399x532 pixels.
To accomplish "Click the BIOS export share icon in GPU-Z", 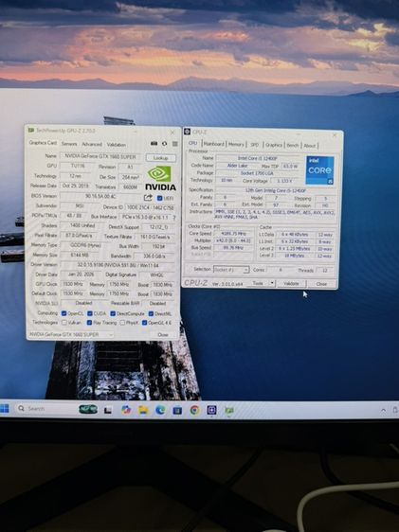I will 148,198.
